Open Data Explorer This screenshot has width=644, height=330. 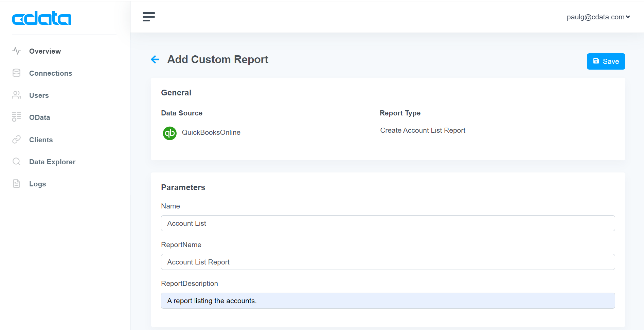pyautogui.click(x=52, y=162)
